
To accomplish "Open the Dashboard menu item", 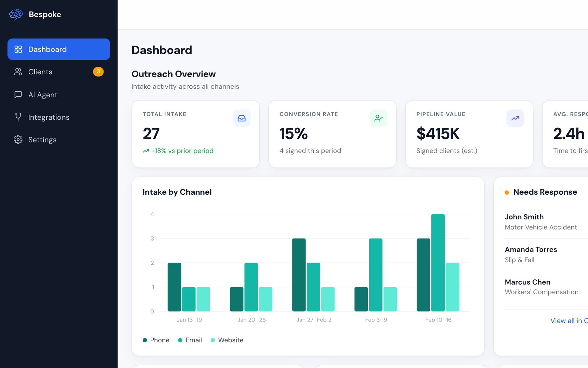I will [x=59, y=49].
